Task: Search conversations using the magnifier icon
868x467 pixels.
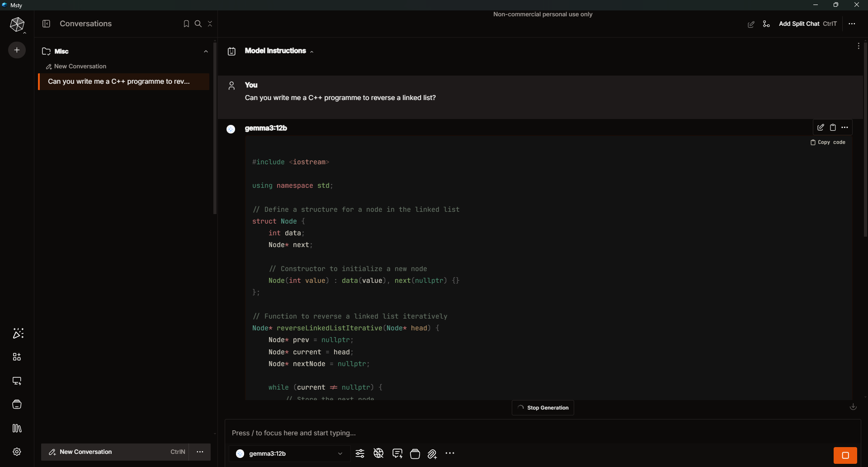Action: pyautogui.click(x=198, y=24)
